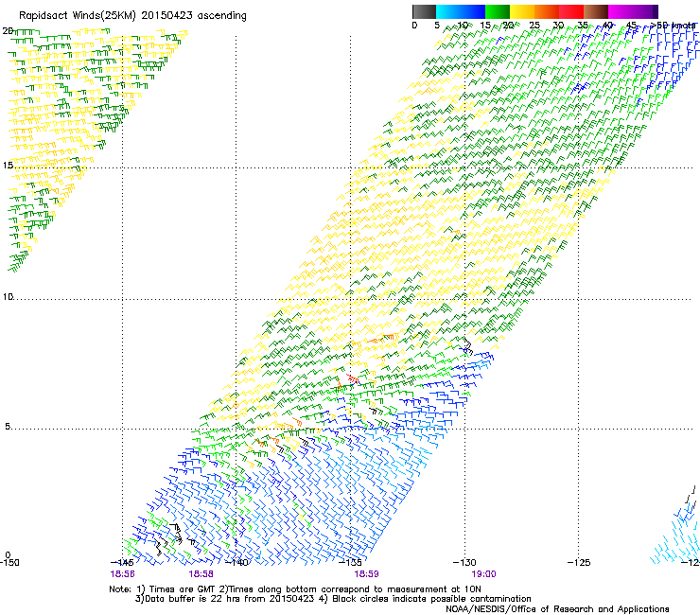The width and height of the screenshot is (700, 615).
Task: Click the cyan 5-10 knots legend swatch
Action: [x=447, y=11]
